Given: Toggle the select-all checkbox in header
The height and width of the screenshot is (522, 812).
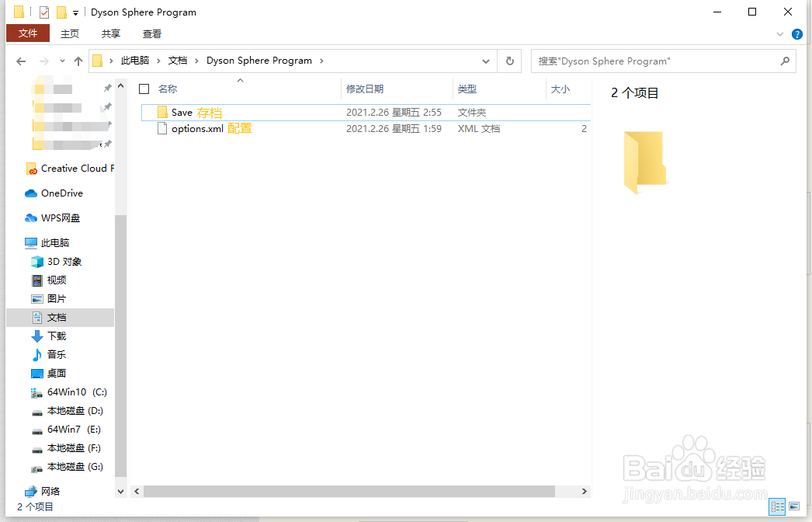Looking at the screenshot, I should (144, 89).
